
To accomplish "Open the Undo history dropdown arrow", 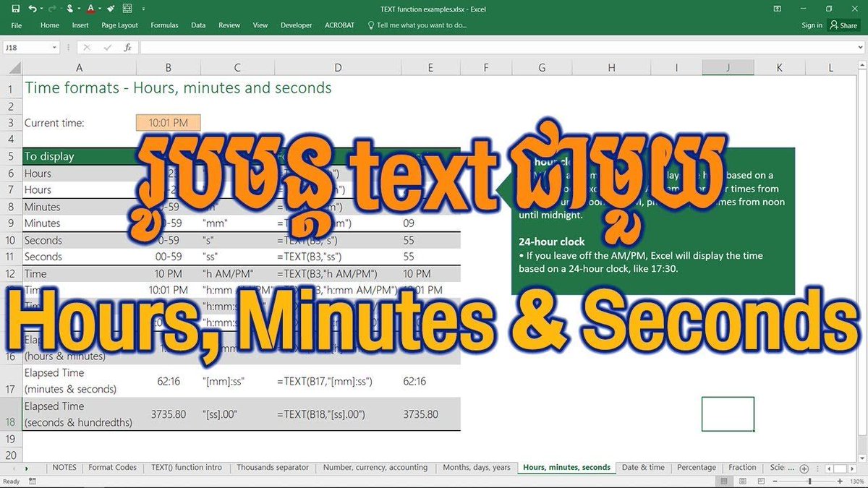I will coord(41,8).
